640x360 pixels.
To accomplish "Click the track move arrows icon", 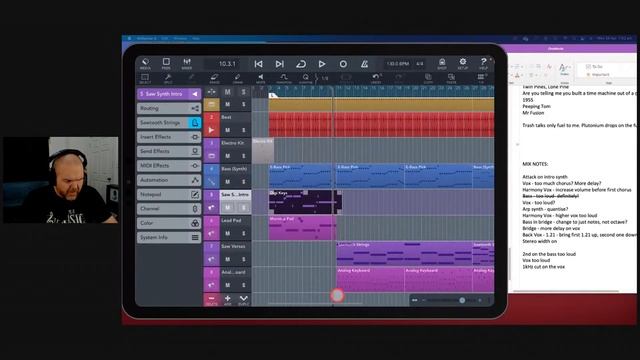I will pos(211,92).
